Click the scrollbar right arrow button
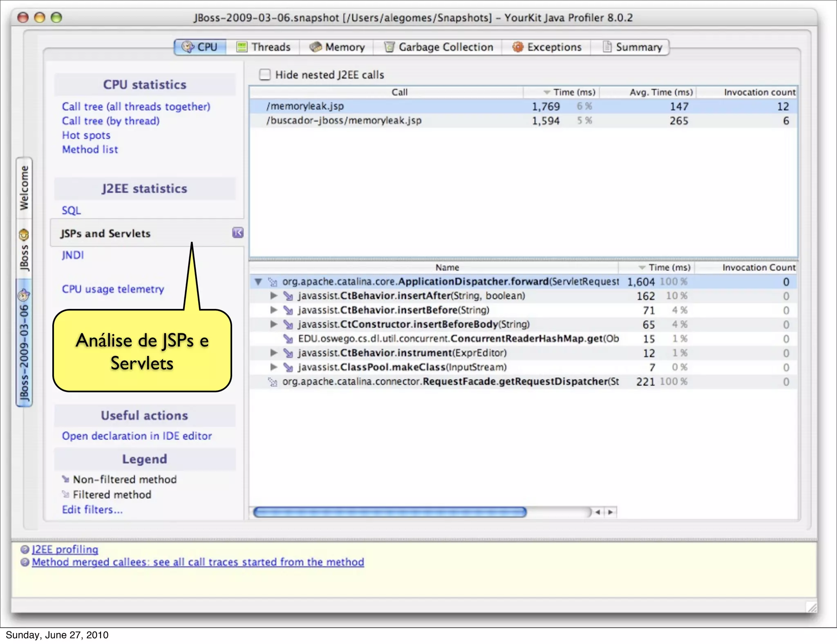Screen dimensions: 837x644 click(x=610, y=512)
